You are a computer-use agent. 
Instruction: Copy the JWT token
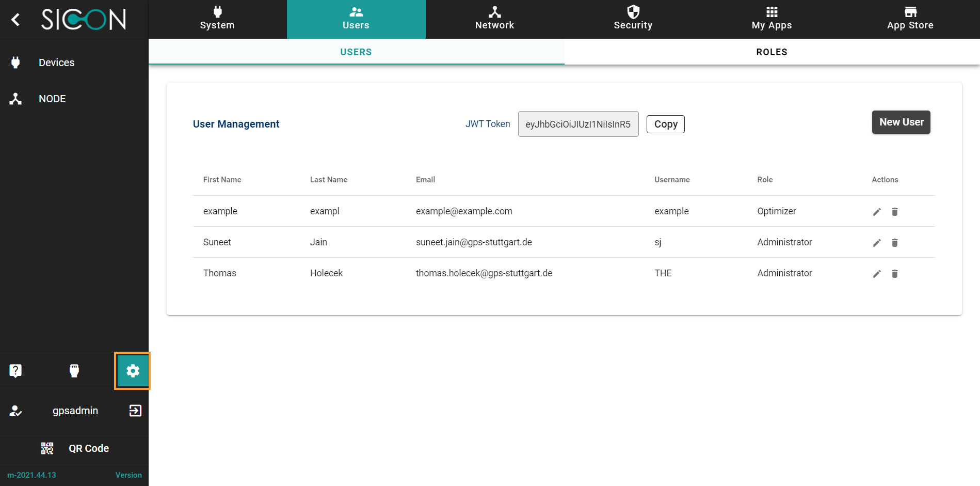click(x=665, y=124)
